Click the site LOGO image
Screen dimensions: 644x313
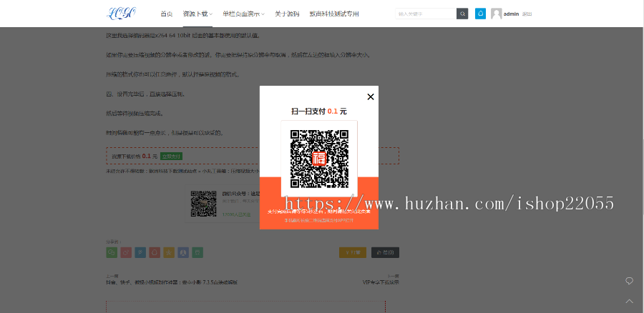point(121,14)
